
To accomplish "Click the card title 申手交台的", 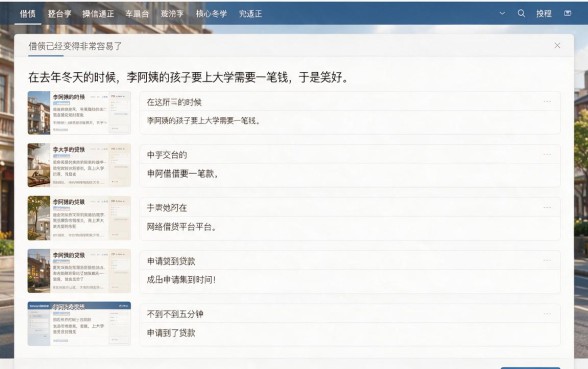I will [x=167, y=155].
